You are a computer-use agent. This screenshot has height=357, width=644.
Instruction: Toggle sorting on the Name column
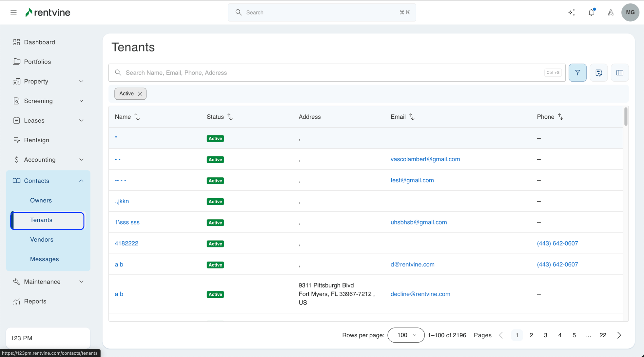pos(137,117)
